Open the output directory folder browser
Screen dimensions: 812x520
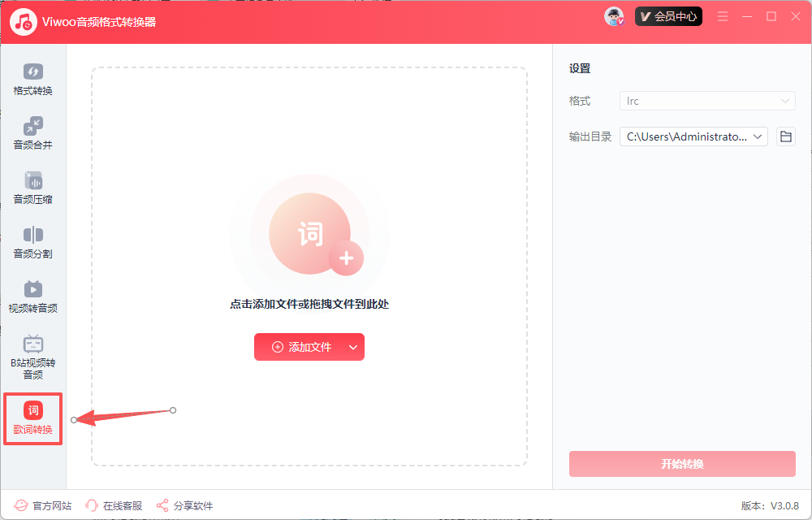click(x=785, y=136)
